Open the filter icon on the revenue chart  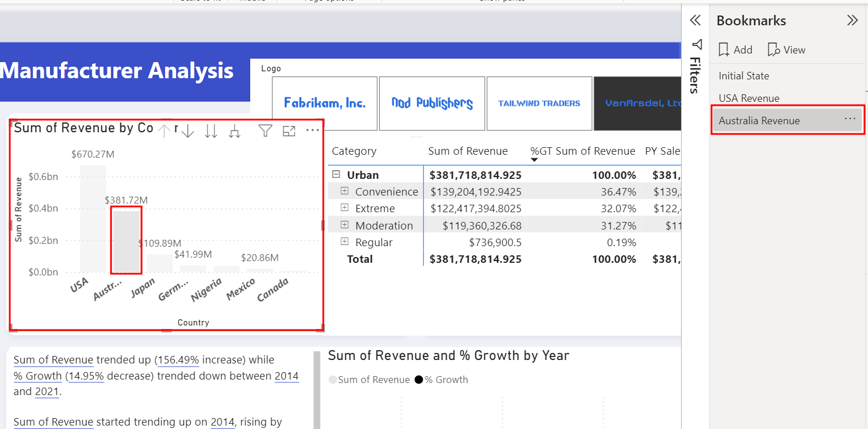pyautogui.click(x=265, y=131)
